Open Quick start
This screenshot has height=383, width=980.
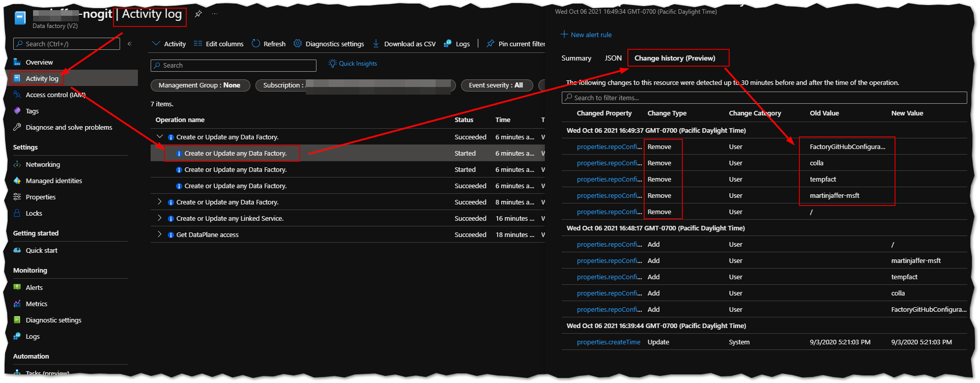[x=41, y=250]
